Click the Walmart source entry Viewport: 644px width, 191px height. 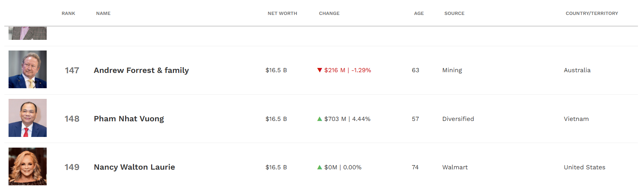455,167
